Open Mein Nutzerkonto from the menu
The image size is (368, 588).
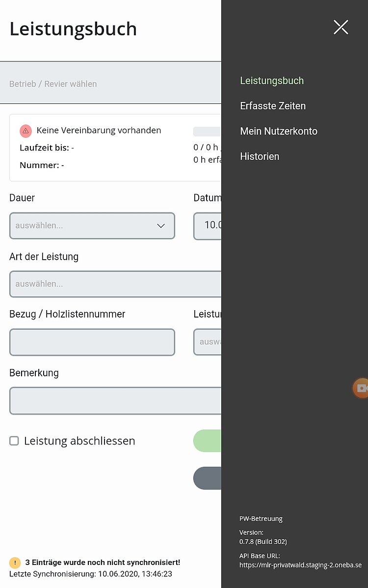click(279, 131)
